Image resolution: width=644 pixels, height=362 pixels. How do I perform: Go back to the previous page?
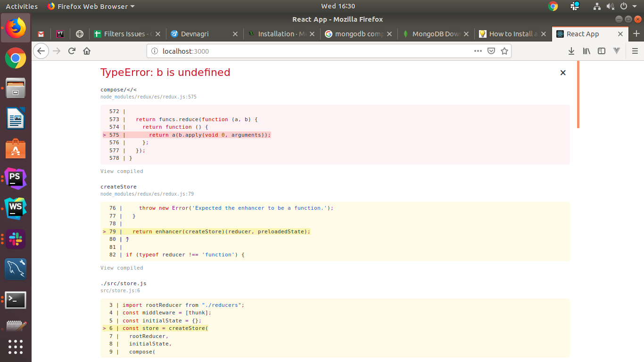click(41, 51)
